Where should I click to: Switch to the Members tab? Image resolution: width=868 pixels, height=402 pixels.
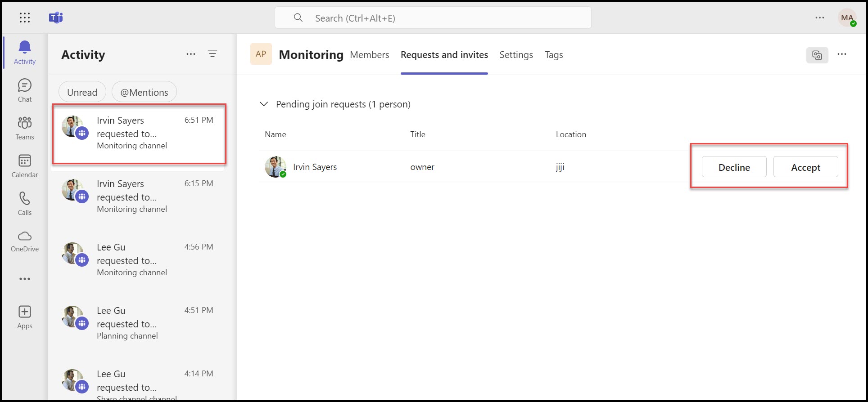point(369,55)
